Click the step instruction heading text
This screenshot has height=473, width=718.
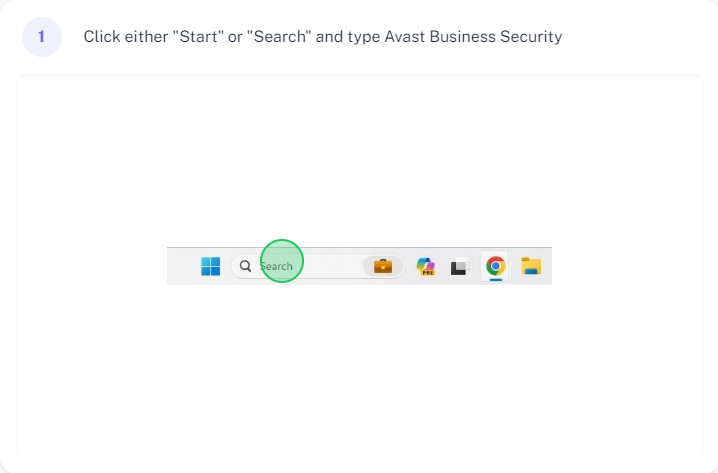pos(322,37)
